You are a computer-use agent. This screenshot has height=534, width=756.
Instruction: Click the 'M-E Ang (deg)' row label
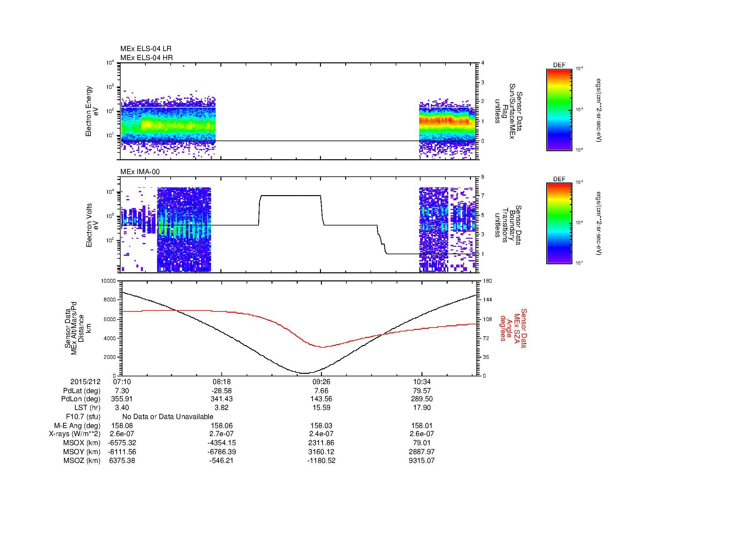point(77,426)
